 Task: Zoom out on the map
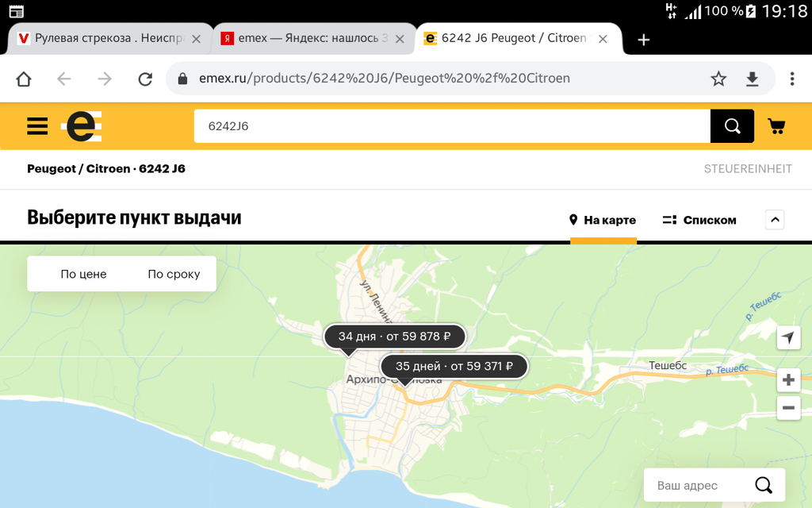point(788,408)
